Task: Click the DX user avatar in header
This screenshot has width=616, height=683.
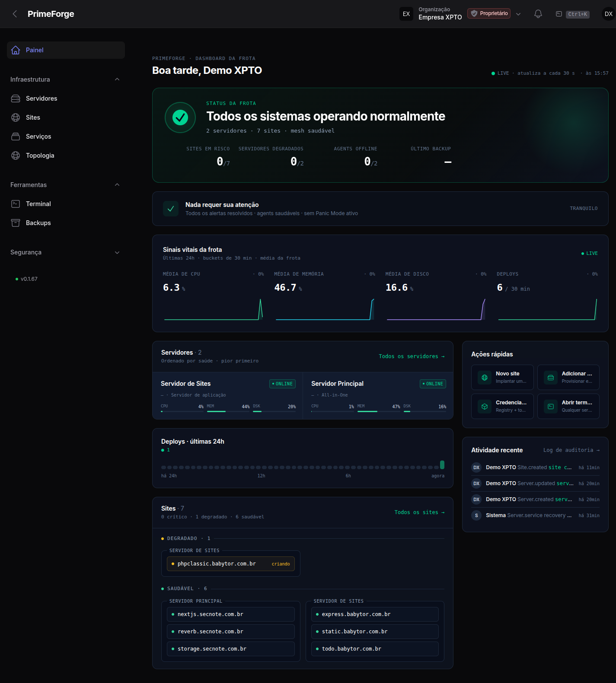Action: tap(609, 14)
